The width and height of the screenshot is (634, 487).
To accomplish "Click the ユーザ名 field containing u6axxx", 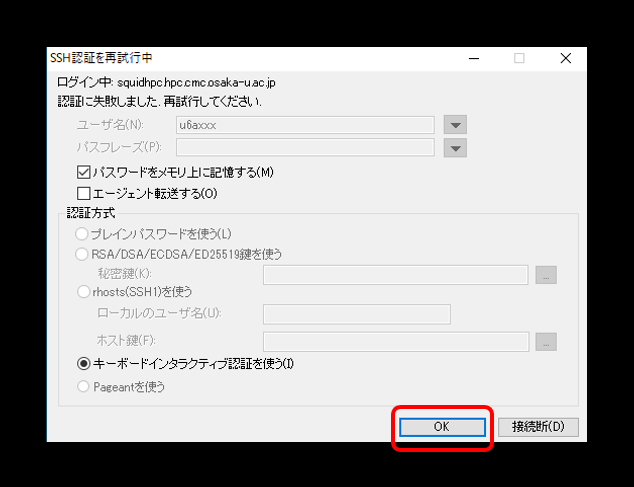I will (304, 125).
